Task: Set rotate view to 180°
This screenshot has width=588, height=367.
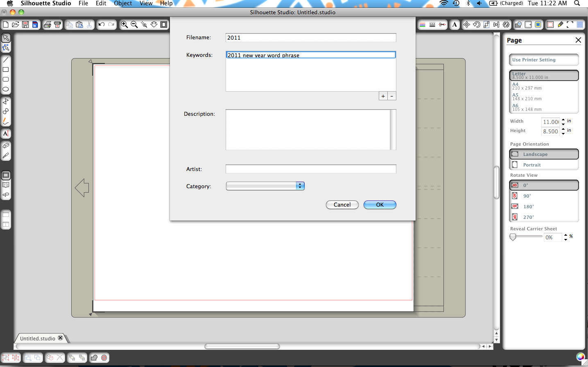Action: tap(544, 207)
